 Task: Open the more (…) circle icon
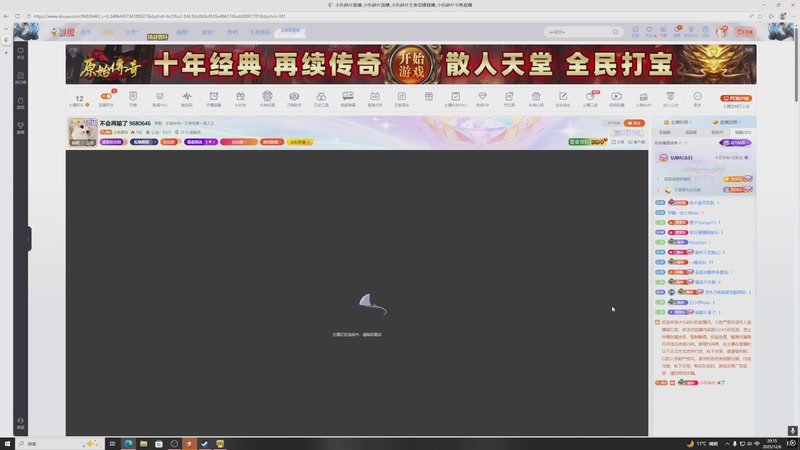(697, 96)
